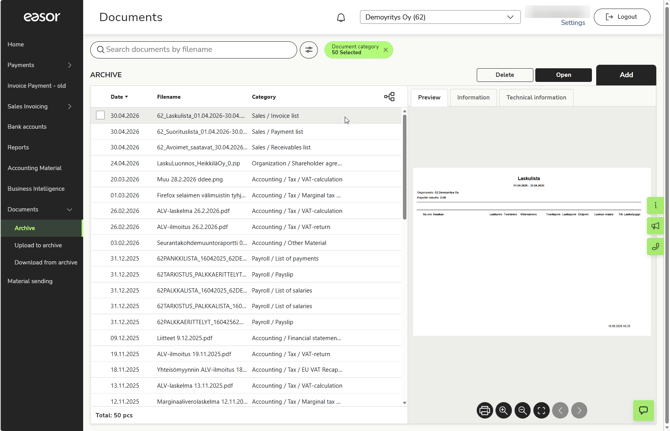Go to the previous preview page
Image resolution: width=670 pixels, height=431 pixels.
[560, 410]
